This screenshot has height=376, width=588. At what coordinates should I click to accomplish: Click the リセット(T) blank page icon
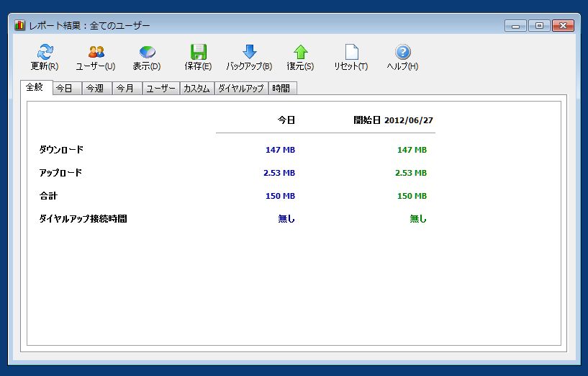point(351,52)
